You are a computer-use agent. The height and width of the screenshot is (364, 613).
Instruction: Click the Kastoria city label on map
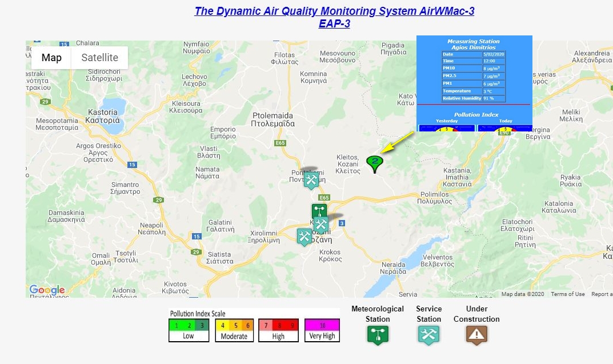pos(102,116)
